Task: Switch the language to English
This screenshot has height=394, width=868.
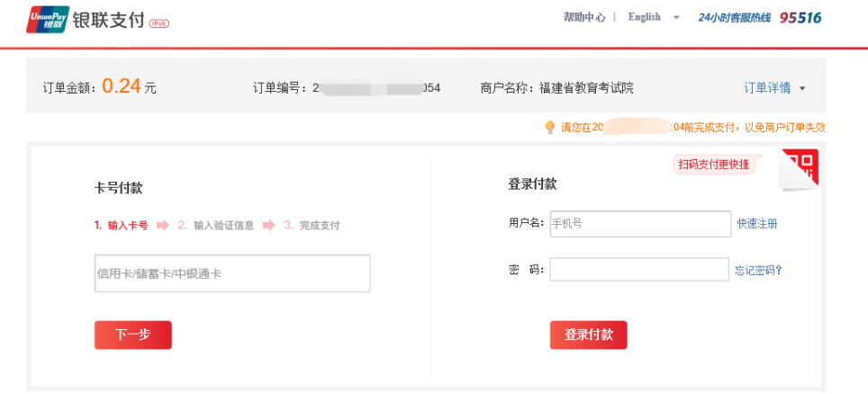Action: coord(644,17)
